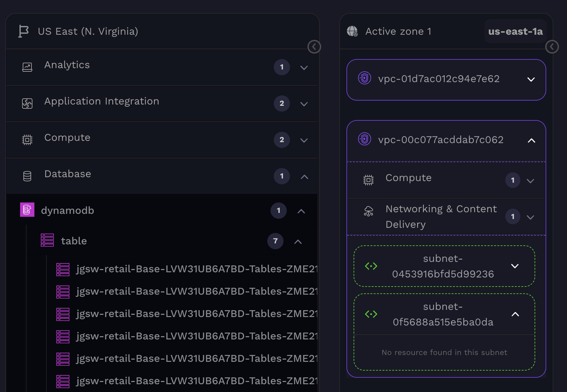Viewport: 567px width, 392px height.
Task: Click the Analytics label
Action: [67, 65]
